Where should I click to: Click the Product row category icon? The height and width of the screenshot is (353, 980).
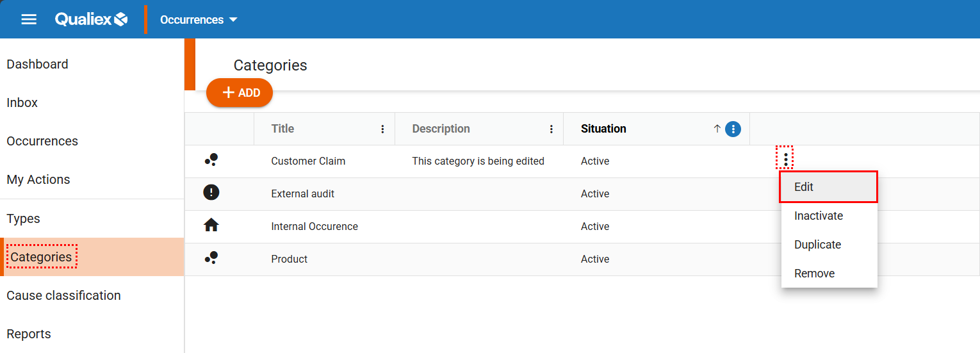coord(211,258)
